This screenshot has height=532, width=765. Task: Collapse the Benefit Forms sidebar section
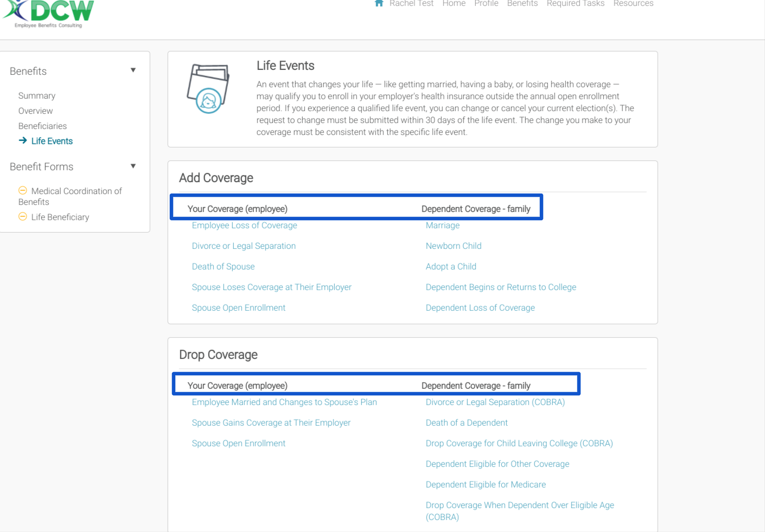click(x=133, y=166)
